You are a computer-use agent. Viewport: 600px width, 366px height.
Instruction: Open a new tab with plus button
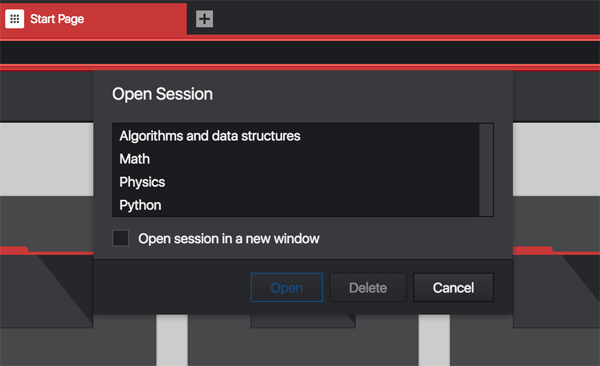[x=204, y=19]
